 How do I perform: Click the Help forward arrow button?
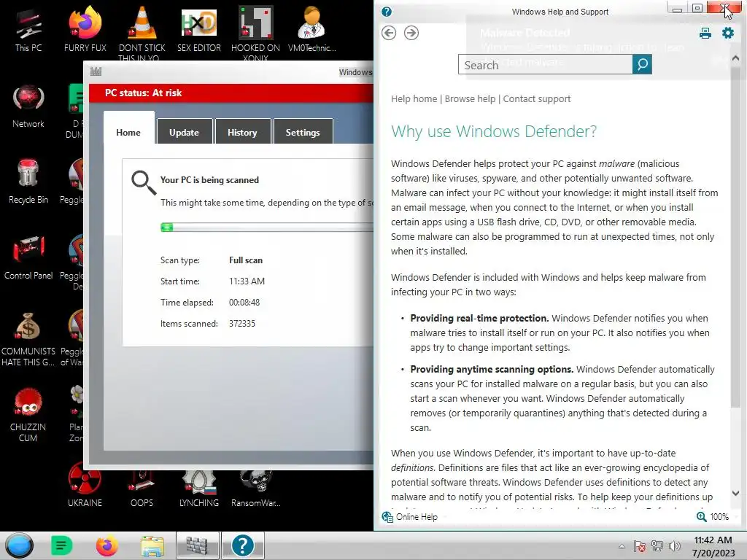pos(411,33)
